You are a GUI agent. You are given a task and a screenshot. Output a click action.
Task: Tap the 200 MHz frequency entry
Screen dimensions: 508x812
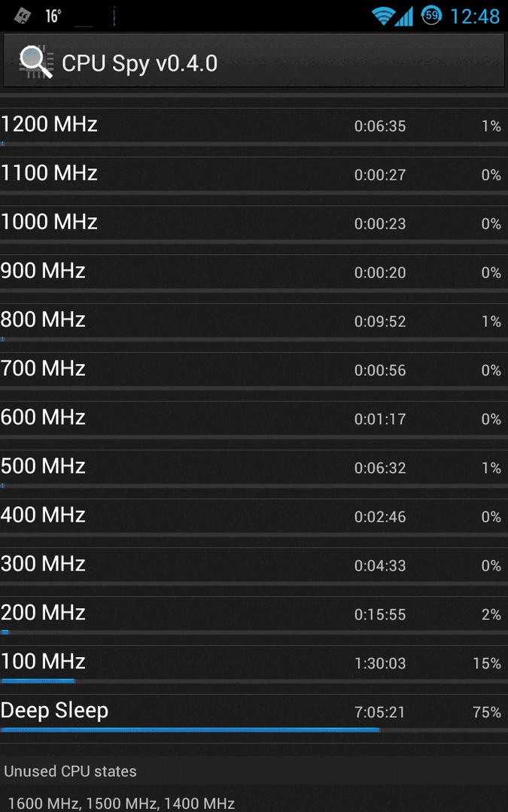254,616
